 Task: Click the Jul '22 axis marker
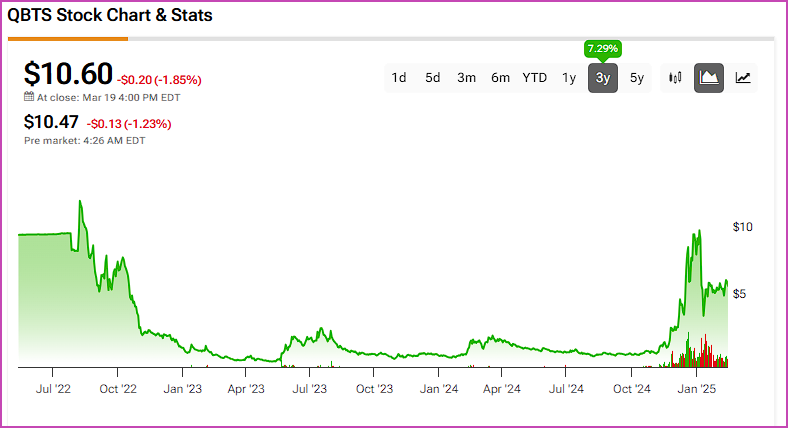pyautogui.click(x=53, y=389)
